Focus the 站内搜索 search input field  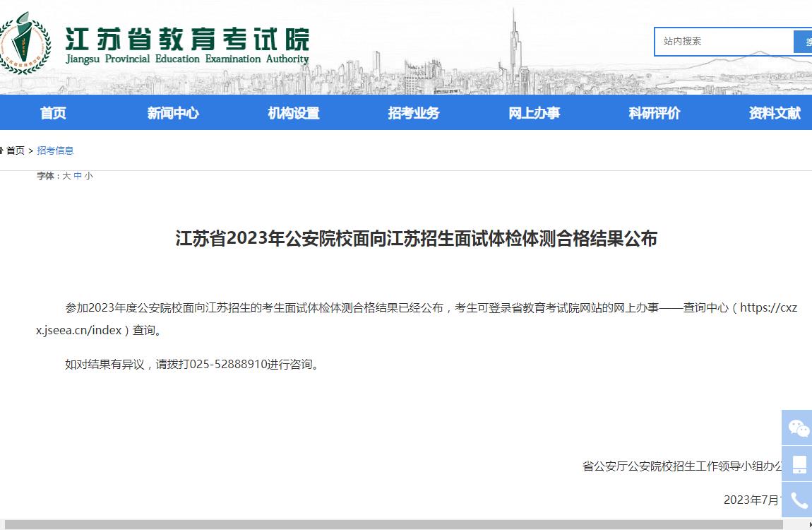coord(724,42)
